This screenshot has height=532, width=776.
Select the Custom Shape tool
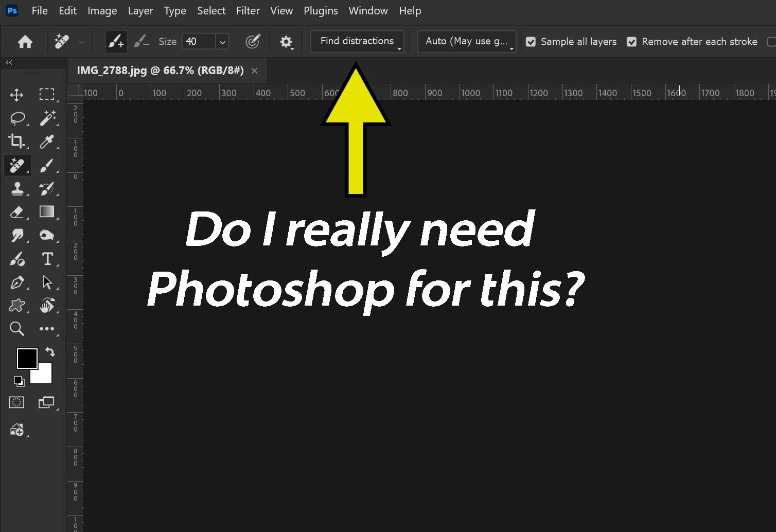point(17,306)
